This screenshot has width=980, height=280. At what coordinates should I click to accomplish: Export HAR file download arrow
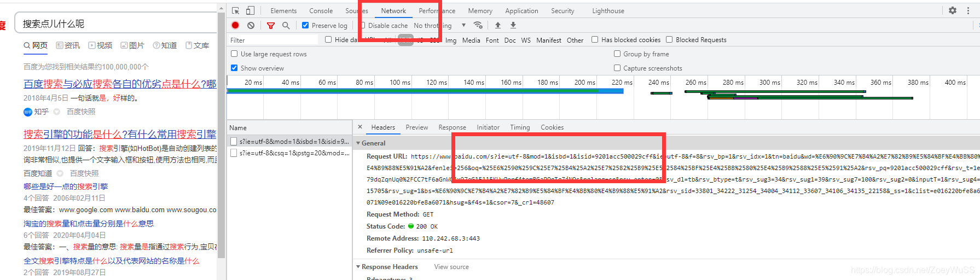[x=513, y=25]
